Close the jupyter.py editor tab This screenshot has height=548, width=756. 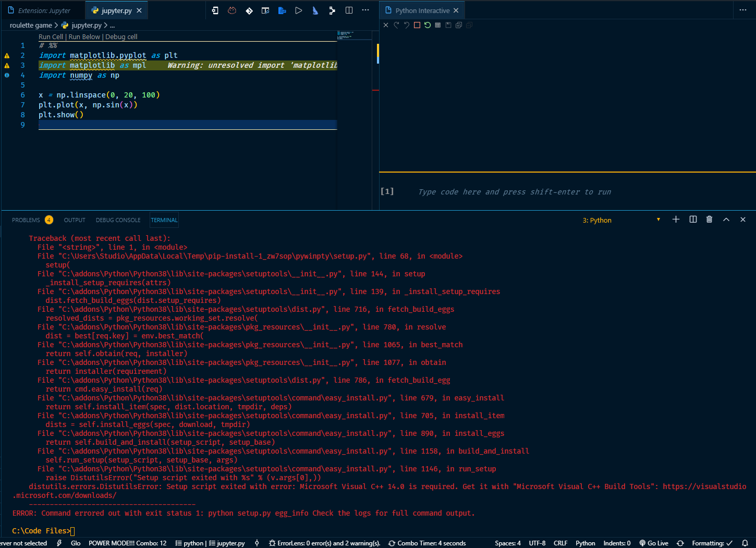tap(139, 10)
